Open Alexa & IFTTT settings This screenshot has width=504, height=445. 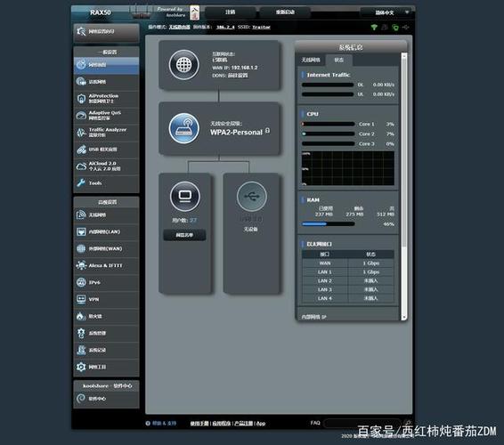[106, 265]
